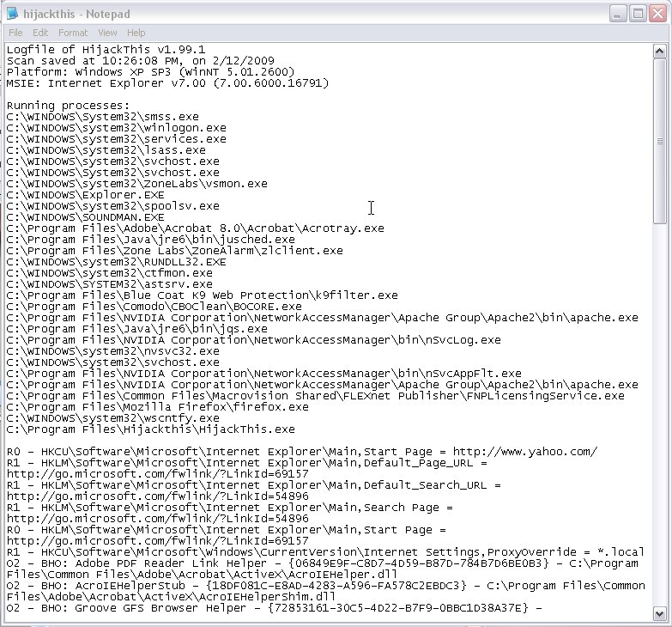The height and width of the screenshot is (627, 672).
Task: Open the Help menu
Action: pos(136,33)
